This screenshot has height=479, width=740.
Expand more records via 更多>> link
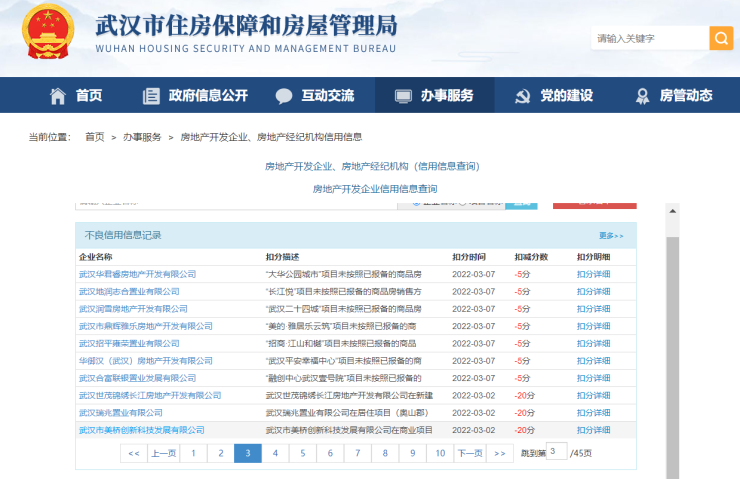point(611,235)
